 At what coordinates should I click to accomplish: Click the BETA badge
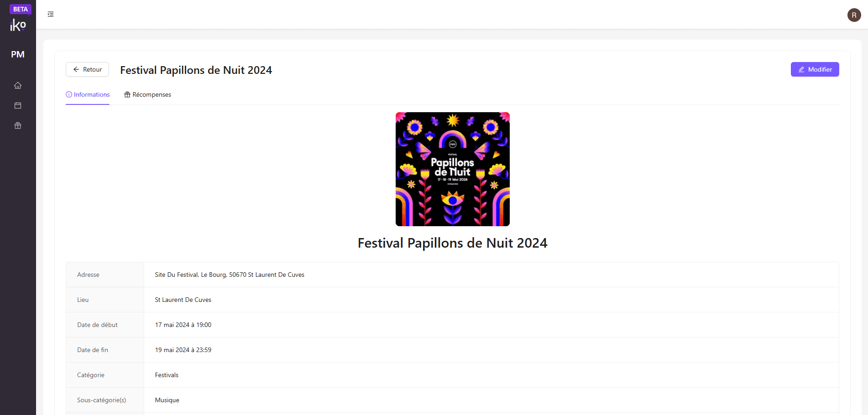pyautogui.click(x=20, y=9)
